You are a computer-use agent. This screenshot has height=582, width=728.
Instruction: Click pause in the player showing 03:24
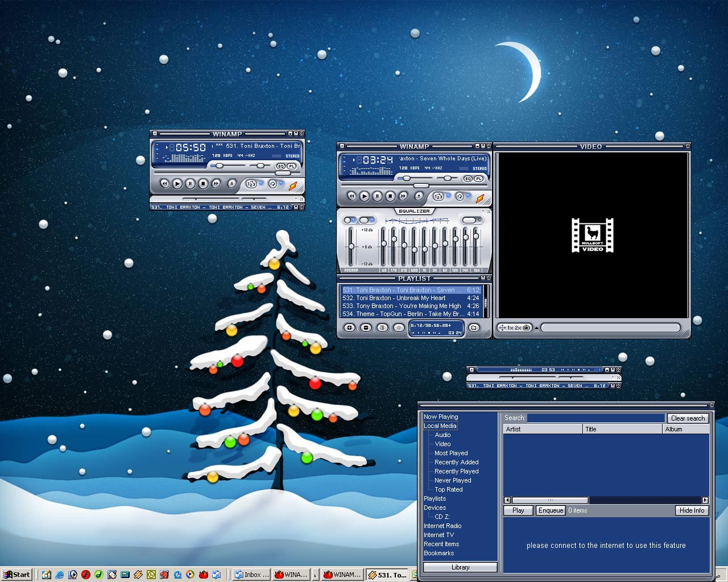pos(377,196)
